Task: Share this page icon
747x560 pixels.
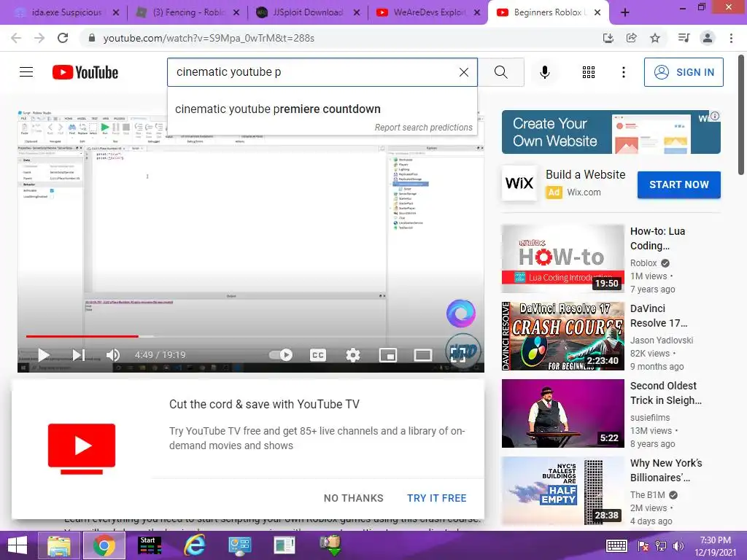Action: [x=632, y=38]
